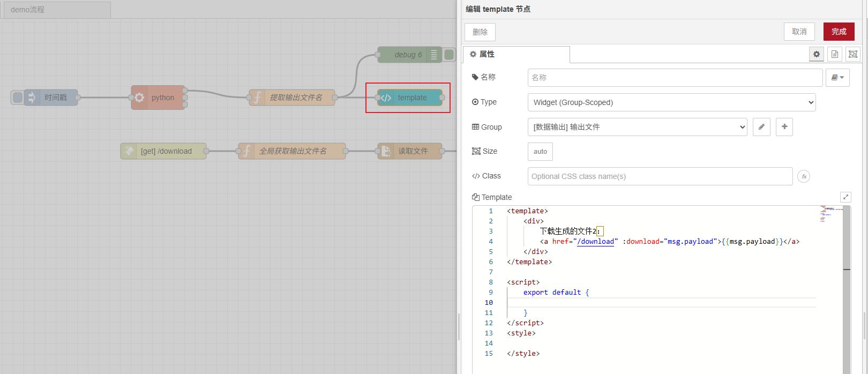Focus the 名称 name input field
The width and height of the screenshot is (868, 374).
pos(675,78)
